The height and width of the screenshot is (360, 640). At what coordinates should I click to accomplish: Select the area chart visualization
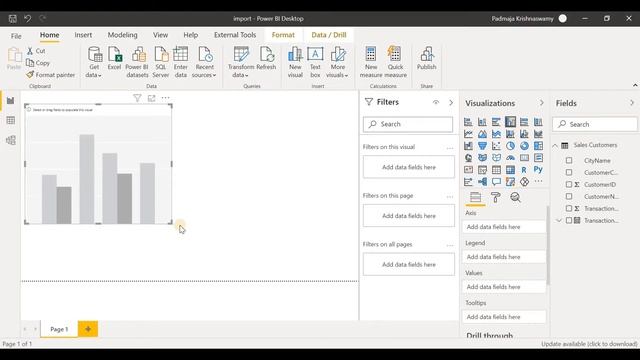[x=482, y=133]
